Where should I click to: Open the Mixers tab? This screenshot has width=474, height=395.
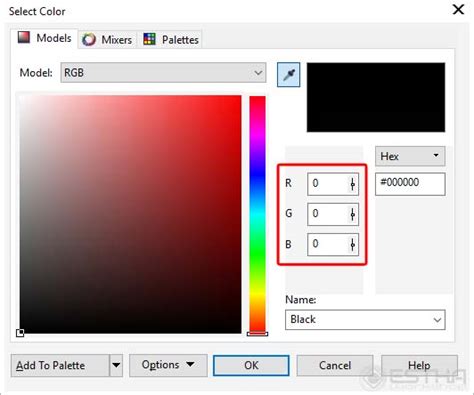tap(107, 40)
